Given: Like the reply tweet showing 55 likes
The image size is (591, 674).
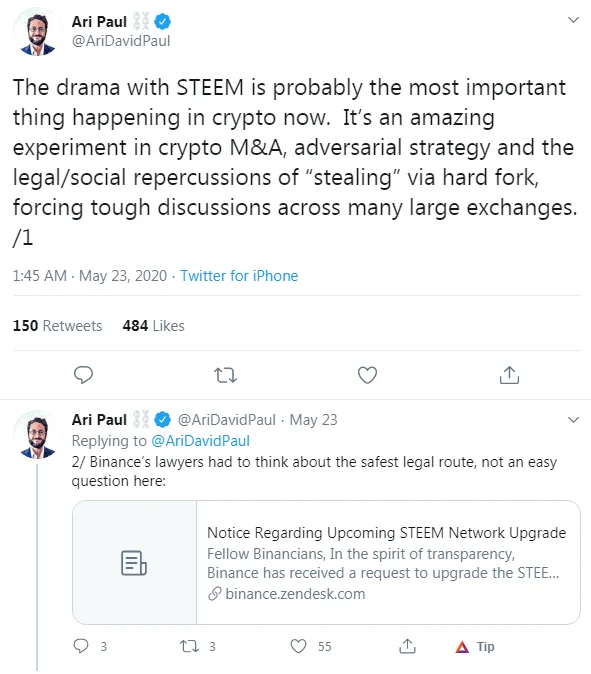Looking at the screenshot, I should (299, 646).
